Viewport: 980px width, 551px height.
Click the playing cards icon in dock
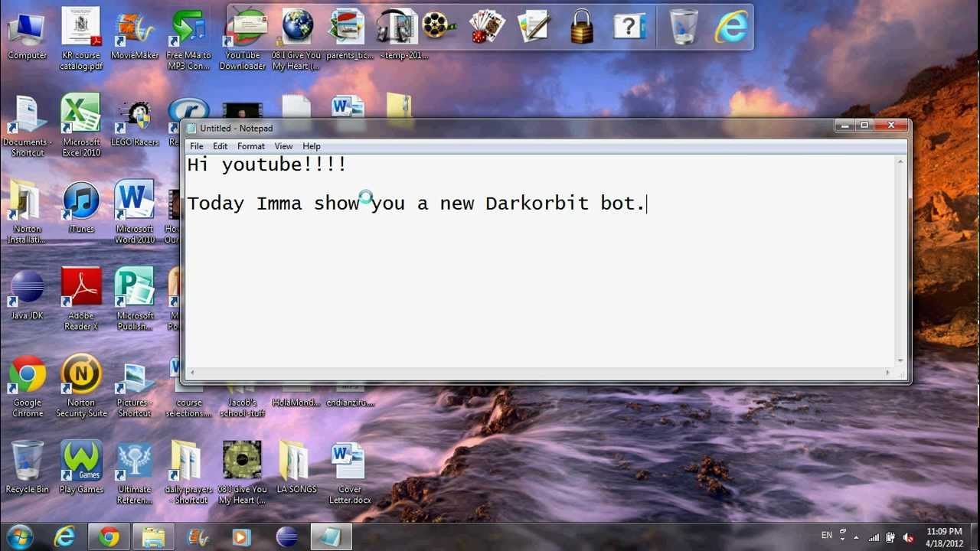(487, 26)
